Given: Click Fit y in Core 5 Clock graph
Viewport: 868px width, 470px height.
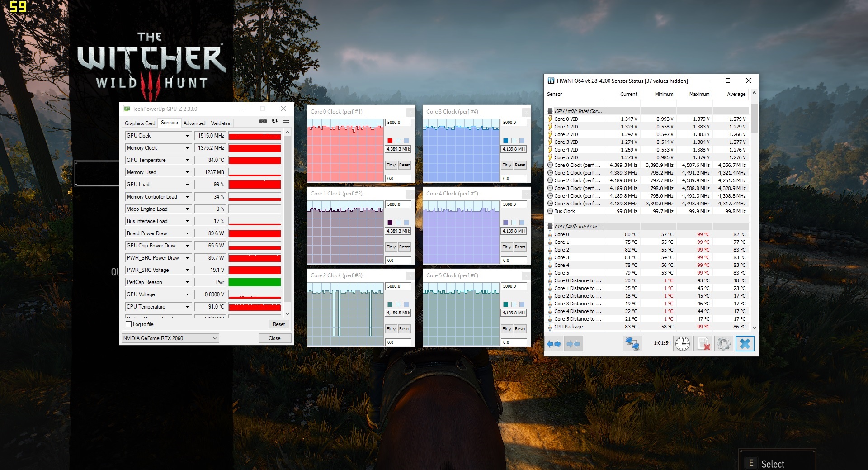Looking at the screenshot, I should [507, 329].
